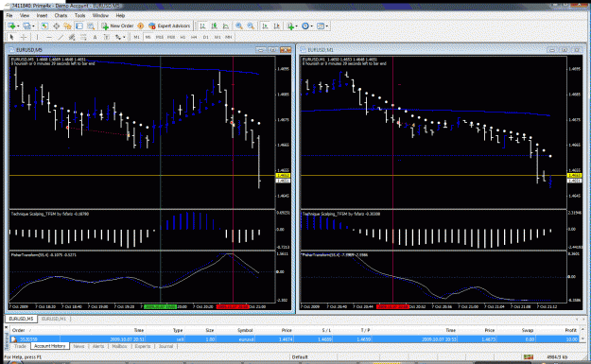Open the Trade tab in Terminal
This screenshot has height=364, width=591.
coord(20,346)
